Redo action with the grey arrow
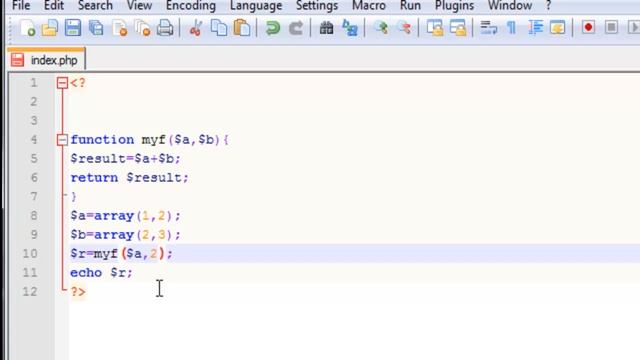 coord(296,28)
